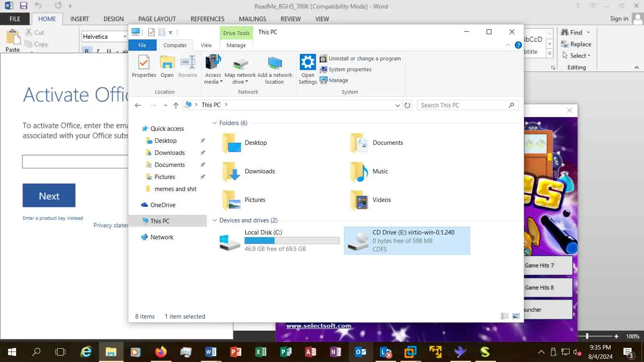The height and width of the screenshot is (362, 644).
Task: Click the Windows Start button
Action: pos(12,352)
